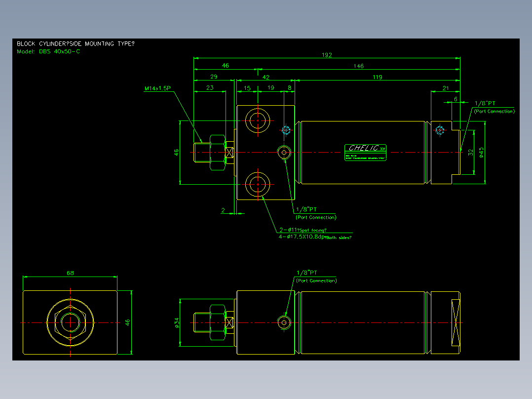This screenshot has width=532, height=399.
Task: Click the 15 dimension value
Action: tap(247, 88)
